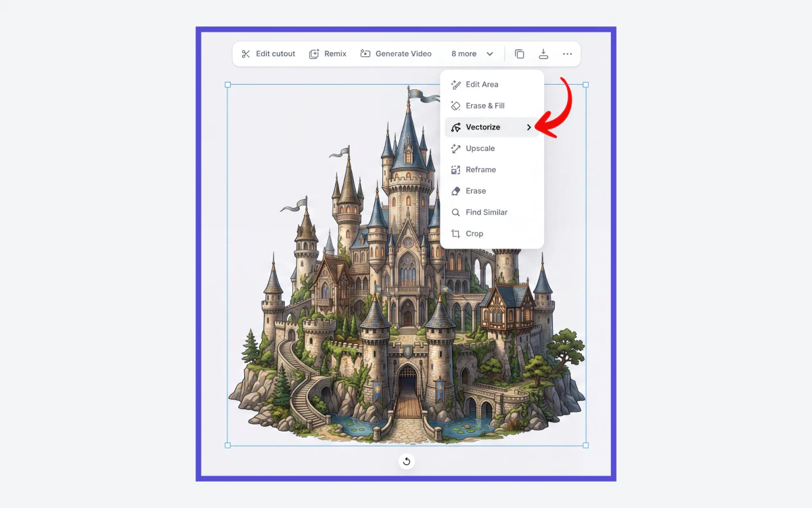The width and height of the screenshot is (812, 508).
Task: Click the Remix icon
Action: (314, 54)
